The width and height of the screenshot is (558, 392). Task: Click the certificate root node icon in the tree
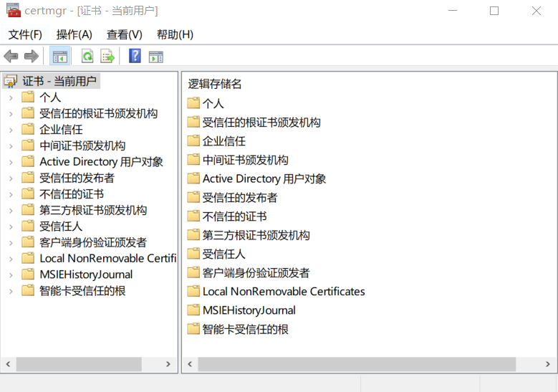click(11, 81)
